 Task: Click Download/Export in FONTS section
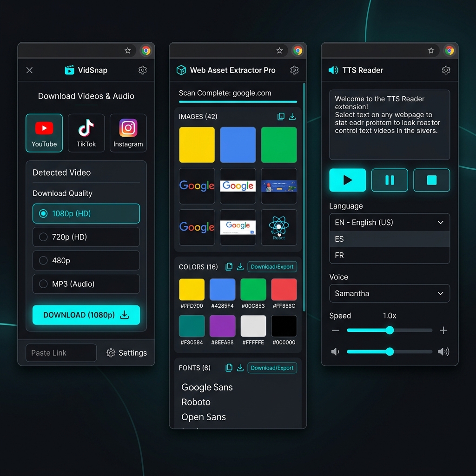tap(272, 368)
